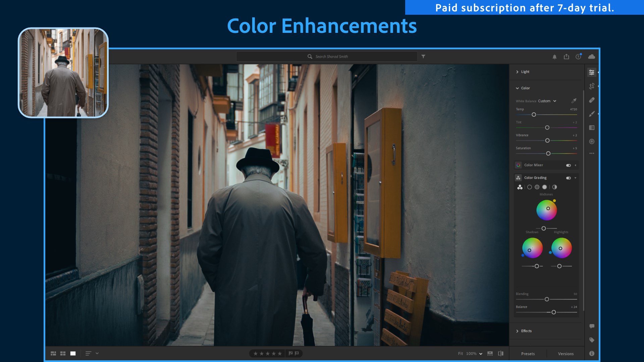Click the Fit zoom button

pyautogui.click(x=460, y=354)
